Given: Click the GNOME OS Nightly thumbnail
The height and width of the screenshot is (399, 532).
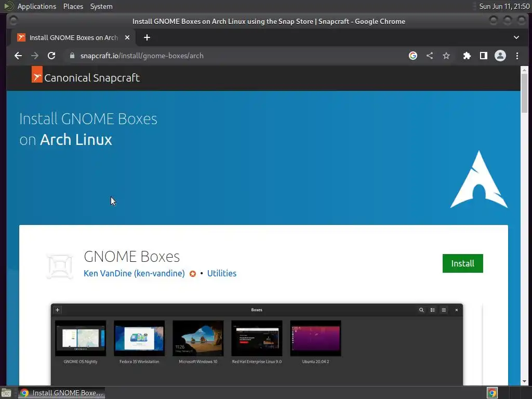Looking at the screenshot, I should point(81,338).
